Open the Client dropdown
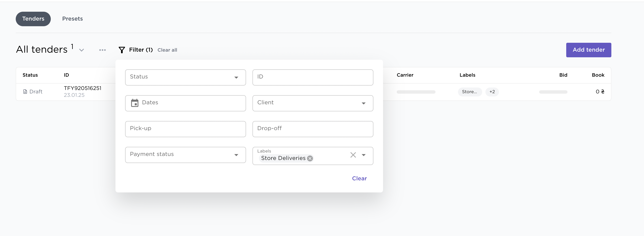Viewport: 644px width, 236px height. point(313,103)
